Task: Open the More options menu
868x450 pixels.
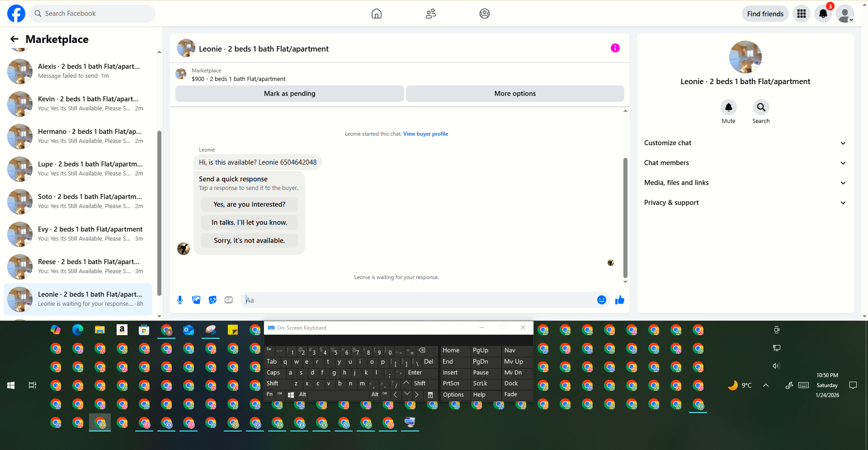Action: coord(515,94)
